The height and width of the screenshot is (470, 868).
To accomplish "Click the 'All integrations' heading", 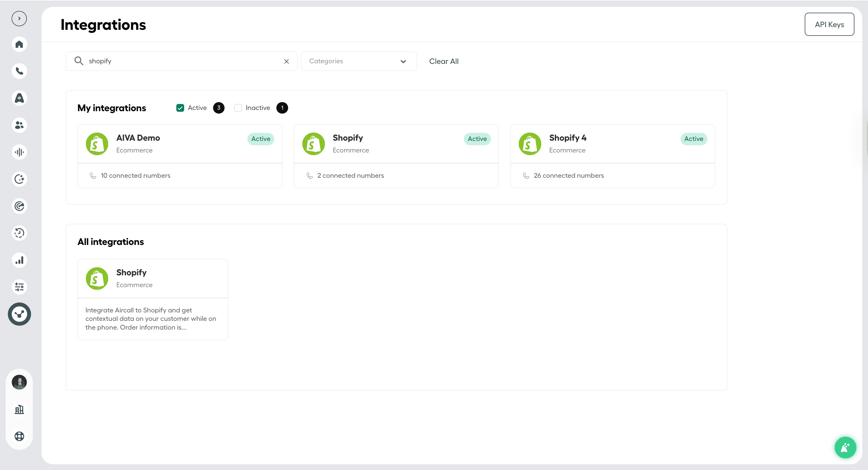I will [111, 242].
